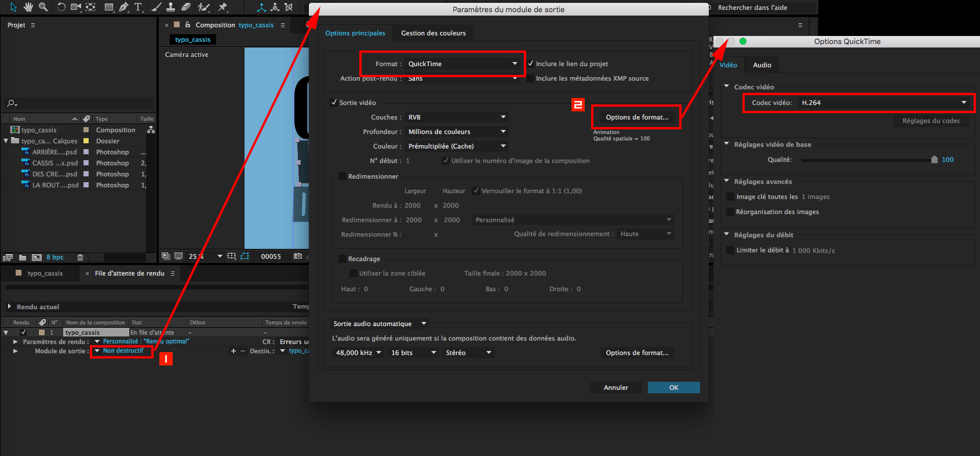Open the Couches RVB dropdown

click(x=456, y=117)
